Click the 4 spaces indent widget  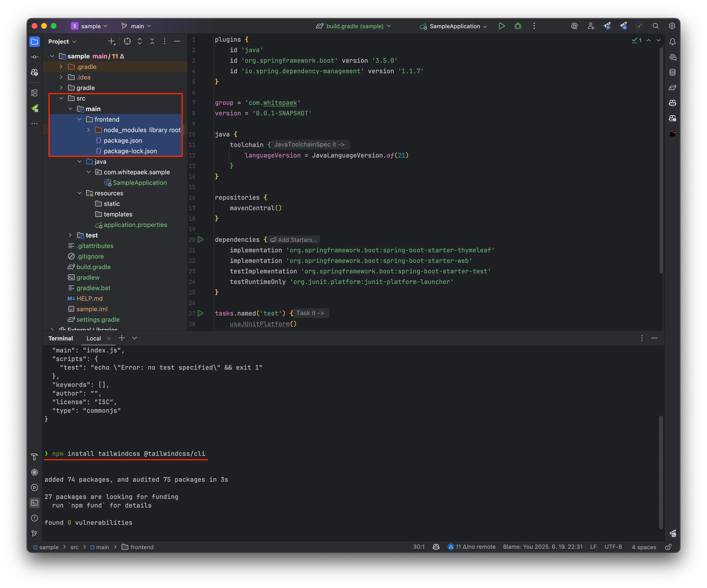point(644,547)
